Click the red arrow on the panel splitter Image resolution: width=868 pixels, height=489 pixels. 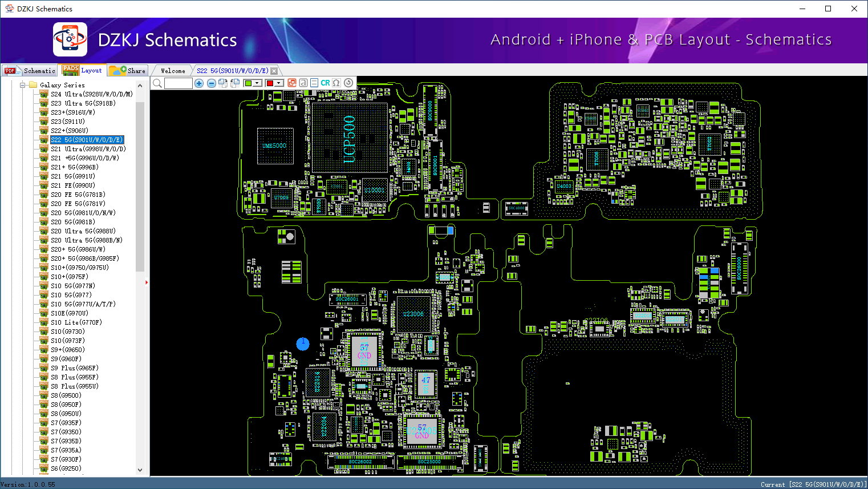147,282
